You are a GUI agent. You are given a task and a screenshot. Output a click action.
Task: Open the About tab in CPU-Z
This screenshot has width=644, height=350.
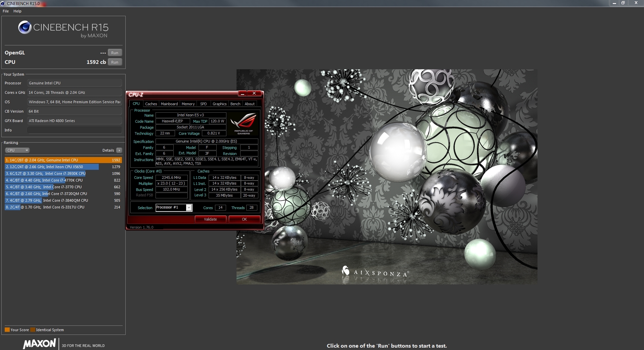click(250, 104)
